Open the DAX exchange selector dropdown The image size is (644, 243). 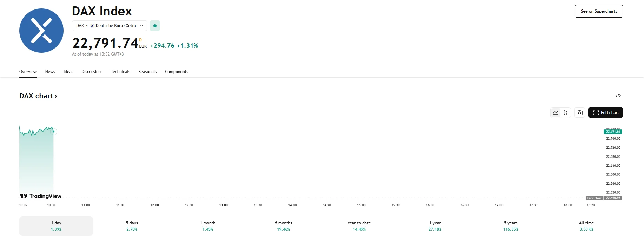[x=109, y=26]
